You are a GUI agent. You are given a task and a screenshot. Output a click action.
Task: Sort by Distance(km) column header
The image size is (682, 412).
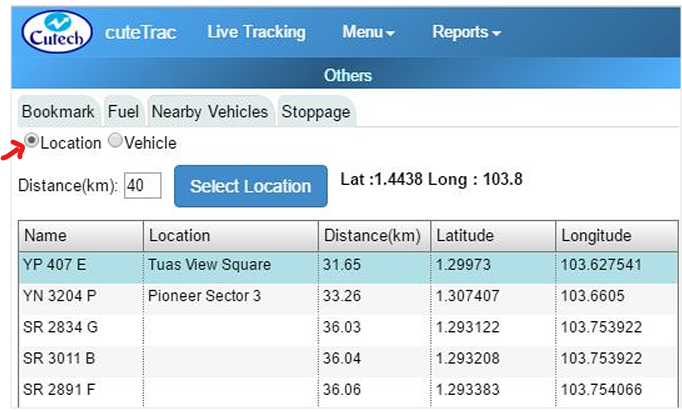(372, 236)
